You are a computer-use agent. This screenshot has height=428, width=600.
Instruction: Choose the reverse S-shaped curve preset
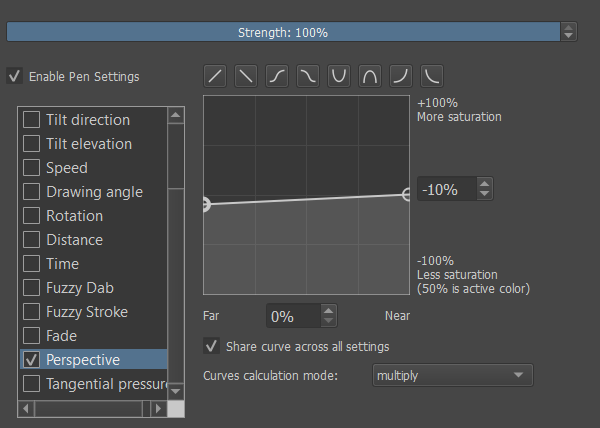(308, 75)
